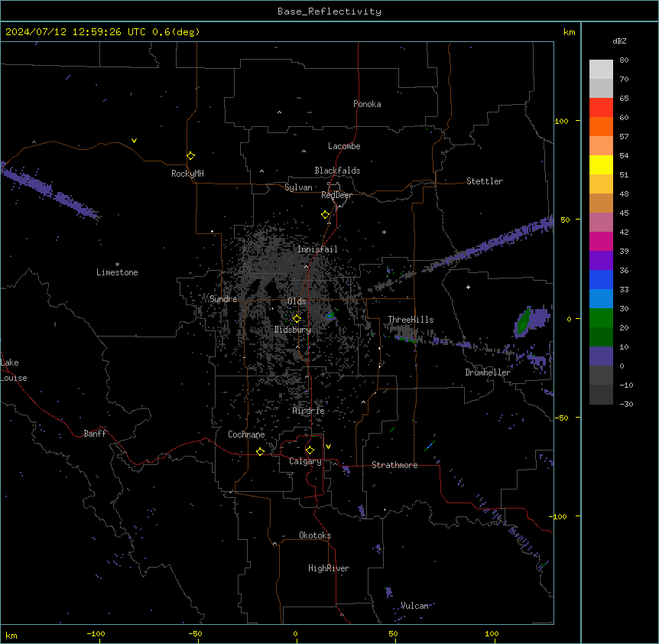Click the green echo cell northeast of Drumheller
This screenshot has height=644, width=659.
(x=523, y=322)
